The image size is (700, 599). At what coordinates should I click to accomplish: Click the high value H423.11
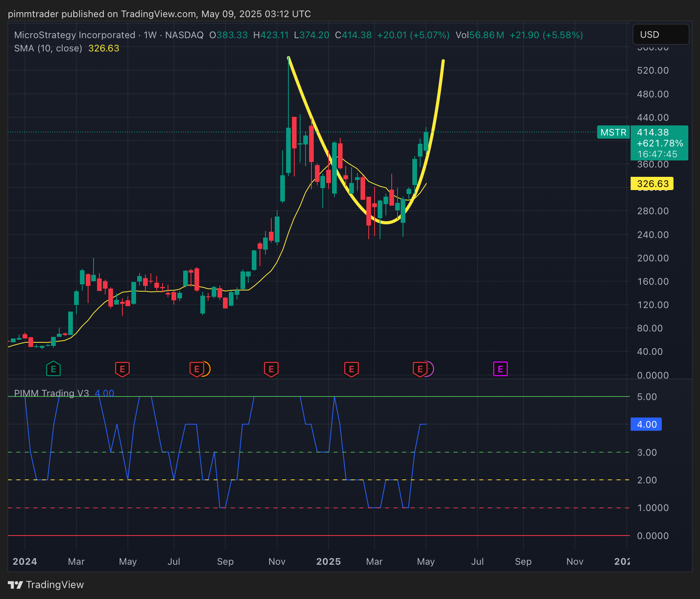click(271, 35)
